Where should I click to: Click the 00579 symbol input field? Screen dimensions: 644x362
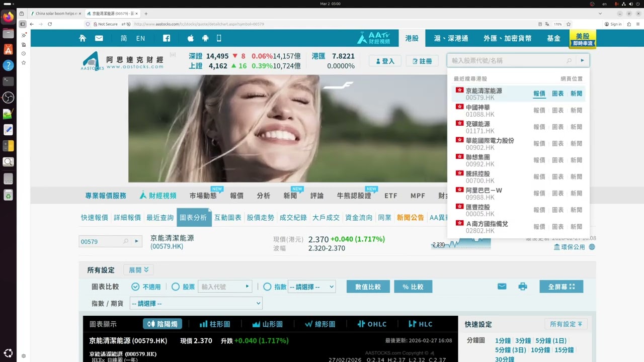point(100,242)
